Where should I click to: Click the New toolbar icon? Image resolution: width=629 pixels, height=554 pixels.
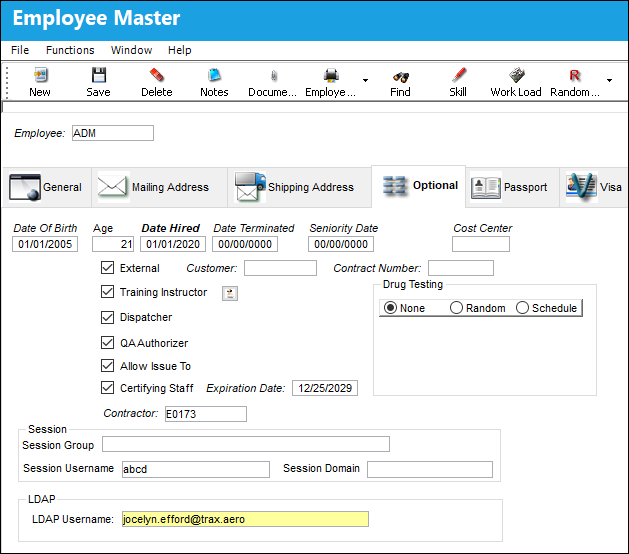(40, 75)
